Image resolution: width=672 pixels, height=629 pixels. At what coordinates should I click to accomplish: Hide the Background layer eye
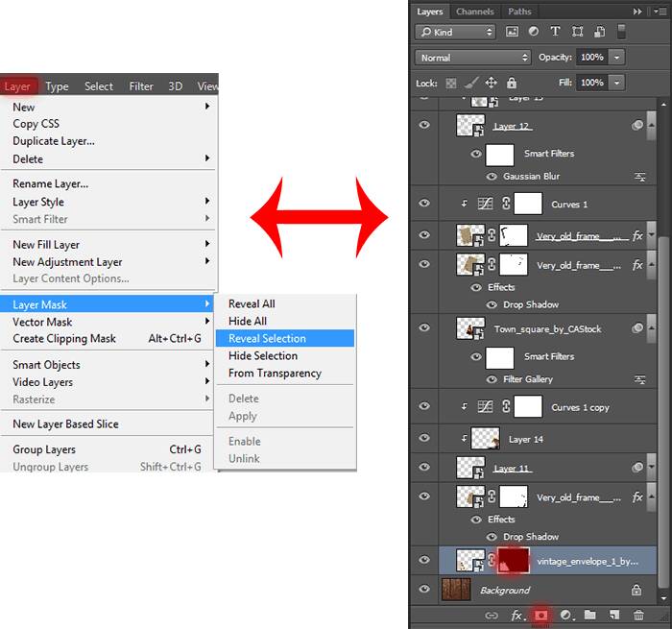tap(424, 589)
